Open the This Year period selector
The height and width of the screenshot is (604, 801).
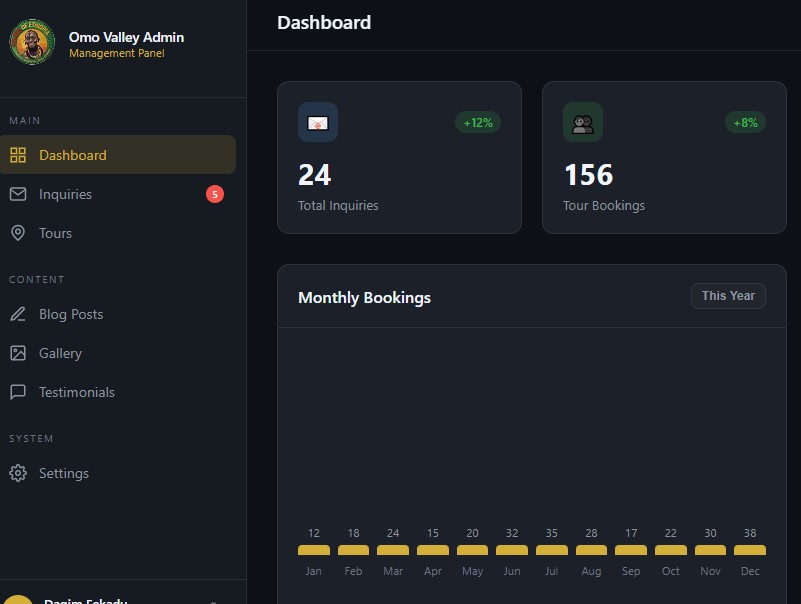coord(728,296)
